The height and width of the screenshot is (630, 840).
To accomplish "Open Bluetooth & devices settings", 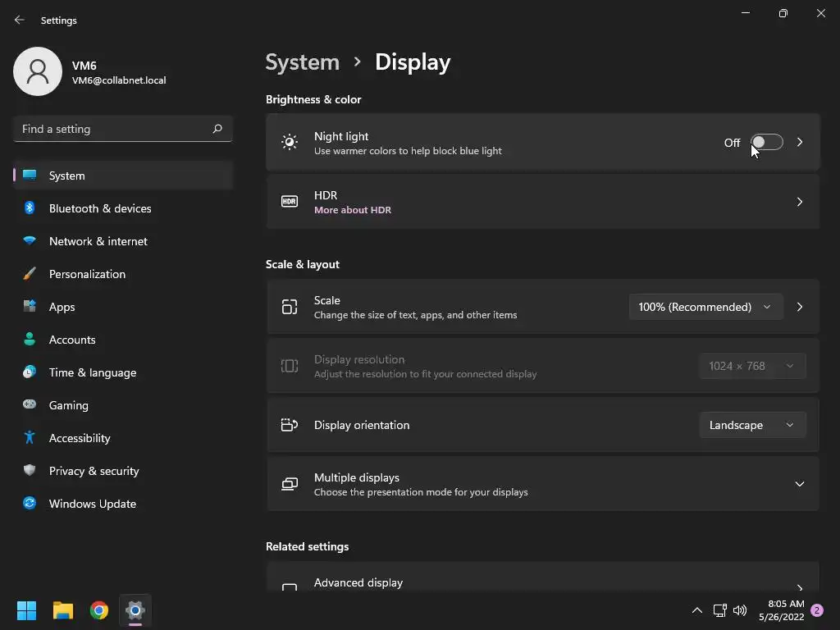I will pos(99,208).
